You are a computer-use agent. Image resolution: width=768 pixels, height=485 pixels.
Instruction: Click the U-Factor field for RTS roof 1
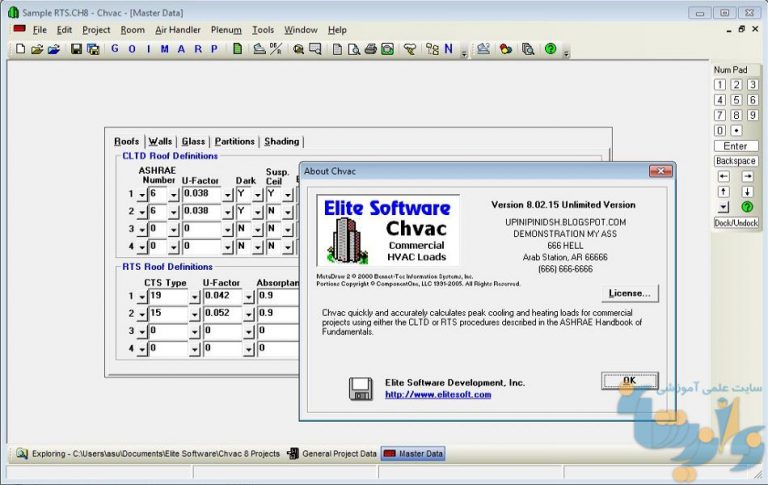coord(226,297)
